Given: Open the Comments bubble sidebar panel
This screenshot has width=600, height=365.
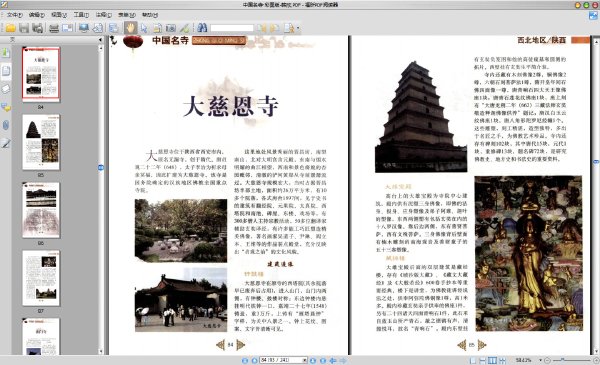Looking at the screenshot, I should pyautogui.click(x=6, y=107).
